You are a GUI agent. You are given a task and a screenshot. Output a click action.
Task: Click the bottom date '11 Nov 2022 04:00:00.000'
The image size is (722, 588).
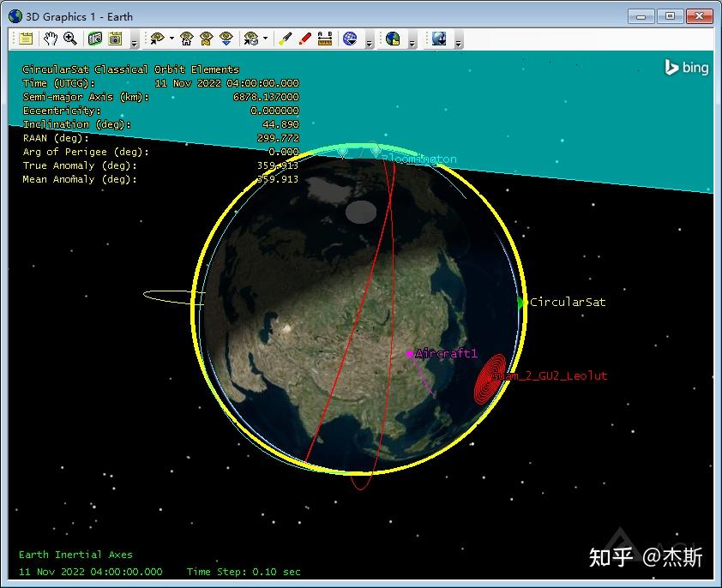[x=91, y=572]
